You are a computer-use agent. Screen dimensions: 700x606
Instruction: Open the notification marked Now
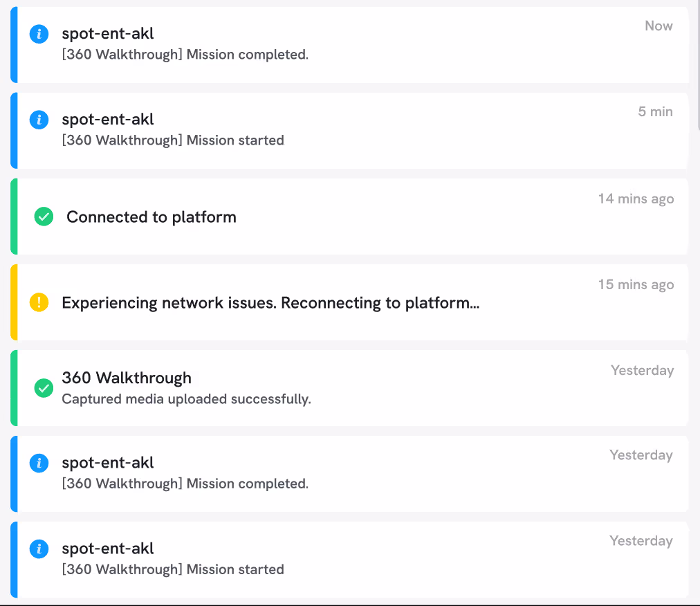coord(346,44)
